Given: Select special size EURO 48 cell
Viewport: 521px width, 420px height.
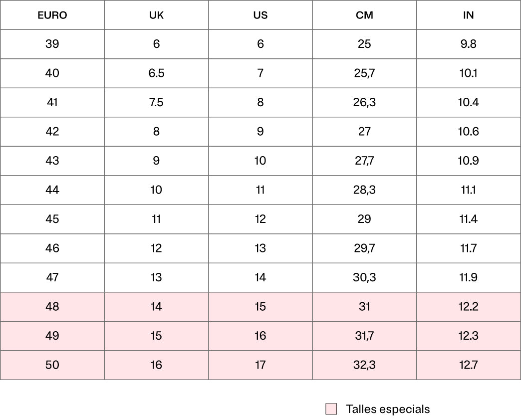Looking at the screenshot, I should point(52,307).
